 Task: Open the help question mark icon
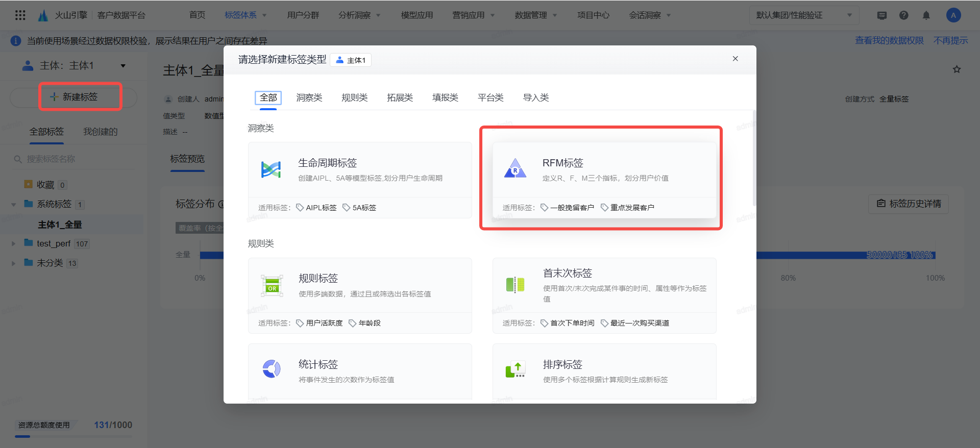(904, 15)
